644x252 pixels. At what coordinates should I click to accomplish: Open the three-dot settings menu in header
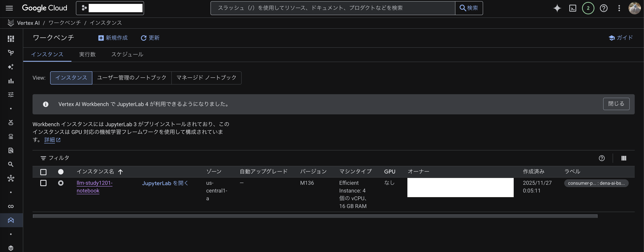(x=619, y=8)
